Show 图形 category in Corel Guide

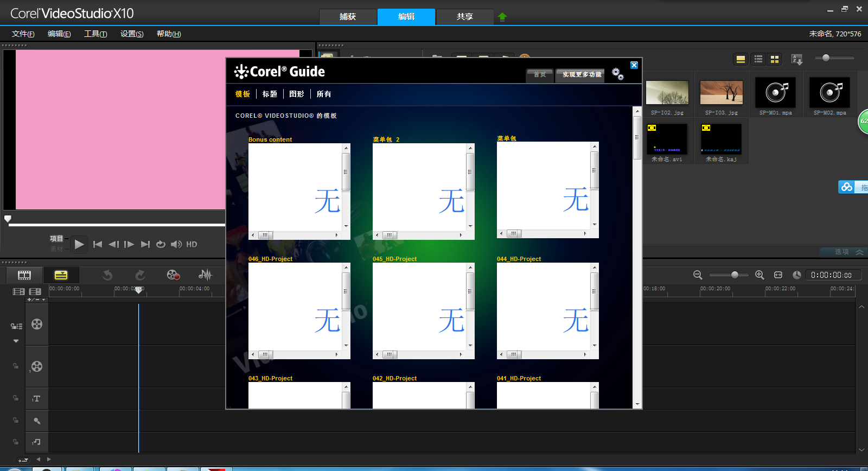[x=297, y=94]
